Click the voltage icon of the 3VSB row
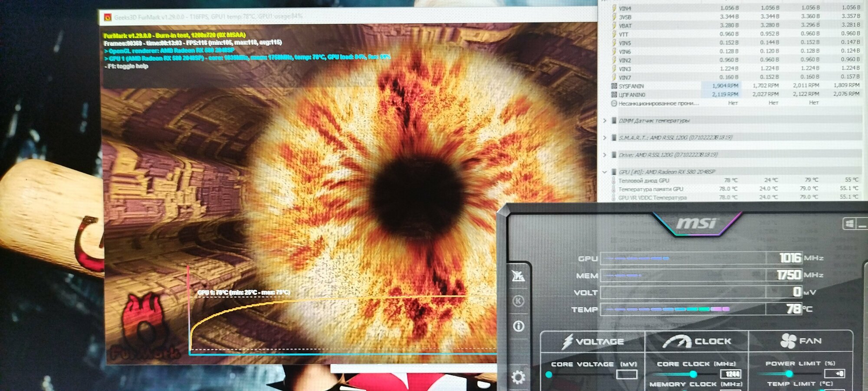Image resolution: width=868 pixels, height=391 pixels. pyautogui.click(x=614, y=17)
